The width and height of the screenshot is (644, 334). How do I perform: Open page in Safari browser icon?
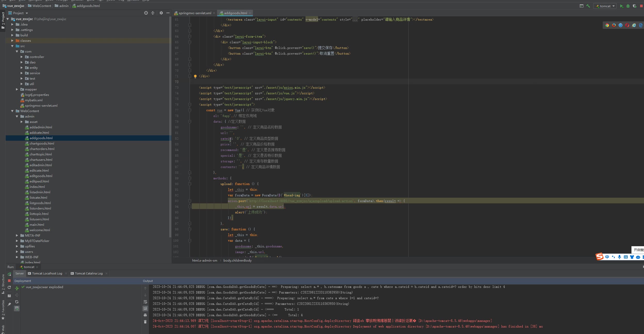coord(621,25)
